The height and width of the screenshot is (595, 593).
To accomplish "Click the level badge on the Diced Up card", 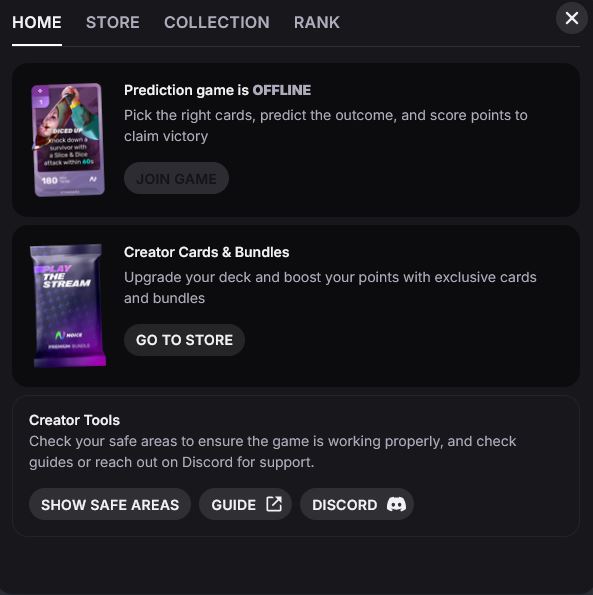I will pos(41,102).
